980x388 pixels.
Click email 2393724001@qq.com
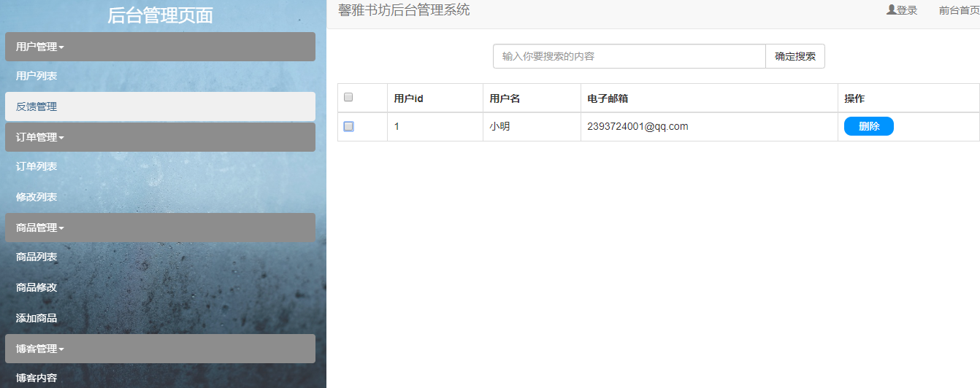click(638, 126)
